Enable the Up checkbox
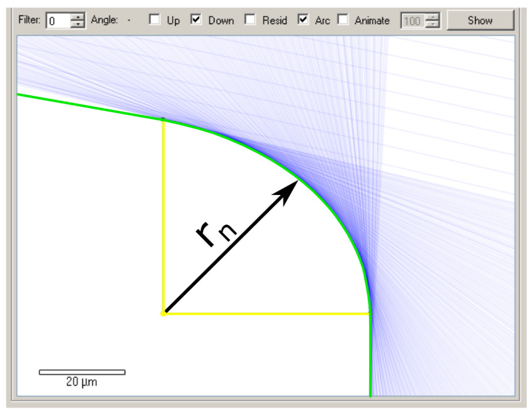The image size is (532, 415). coord(154,20)
